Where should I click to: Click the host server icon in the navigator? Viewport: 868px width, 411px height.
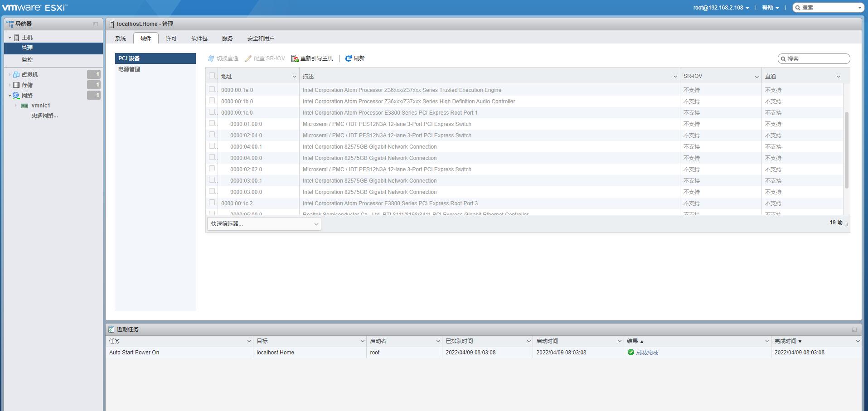point(17,38)
